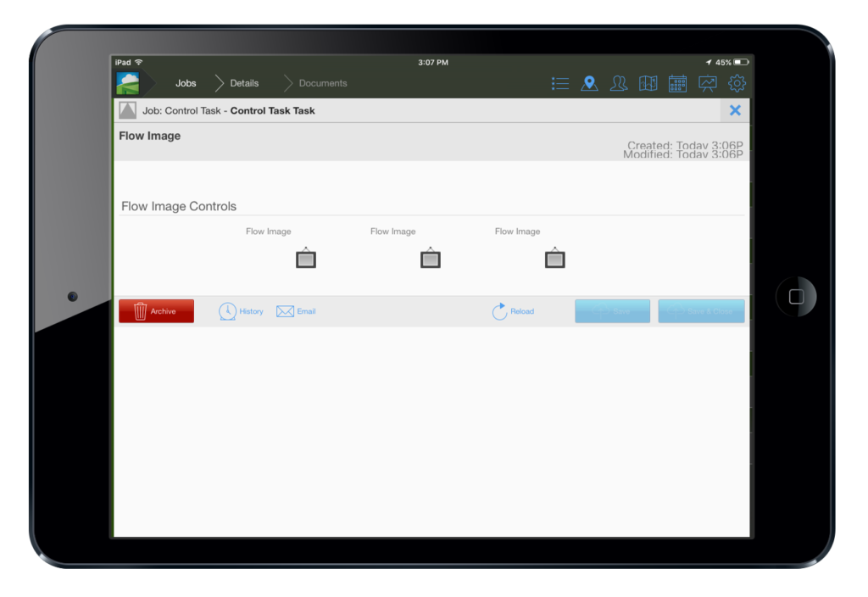
Task: Go to the Documents breadcrumb
Action: click(323, 83)
